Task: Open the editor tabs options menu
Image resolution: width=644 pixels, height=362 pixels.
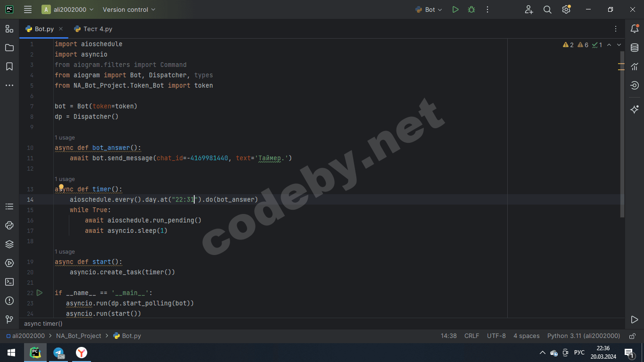Action: [616, 29]
